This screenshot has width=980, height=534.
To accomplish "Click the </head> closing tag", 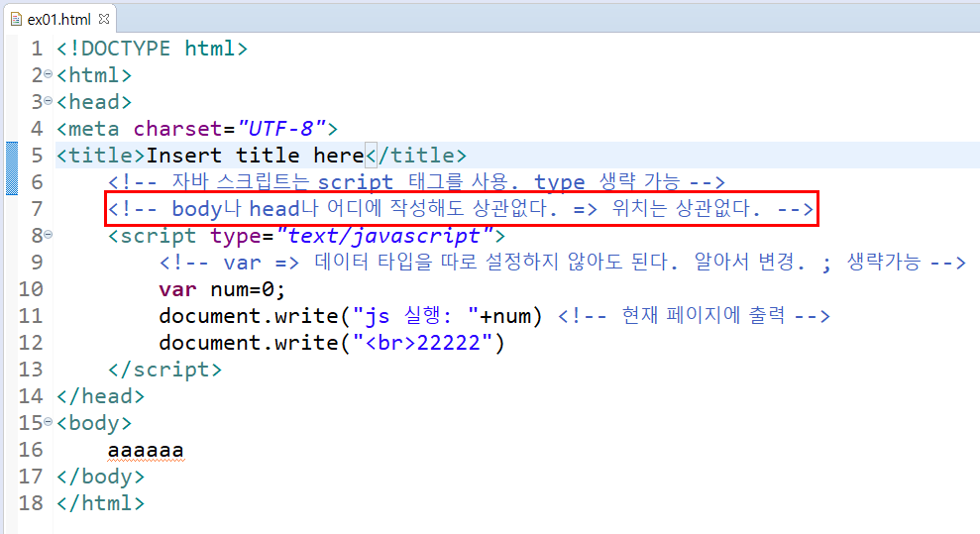I will [x=101, y=396].
